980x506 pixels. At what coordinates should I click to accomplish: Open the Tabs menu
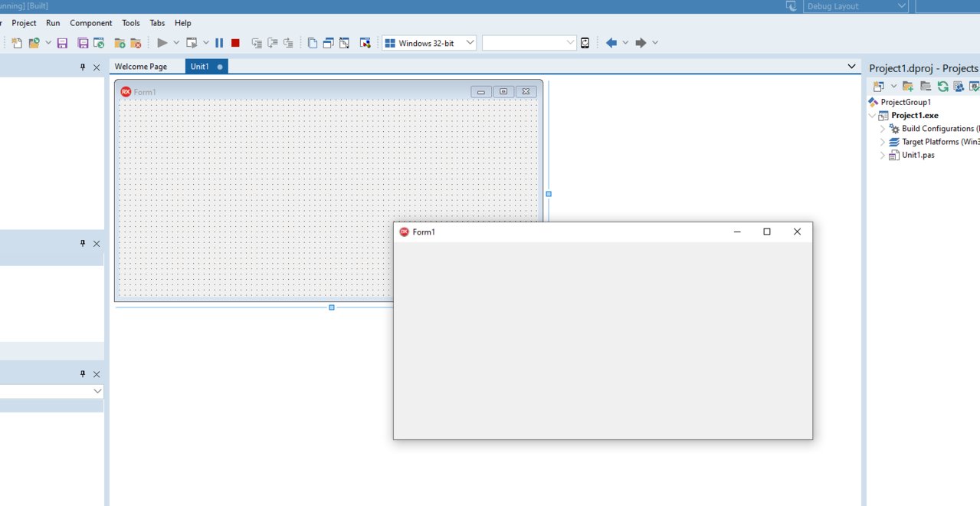(157, 23)
